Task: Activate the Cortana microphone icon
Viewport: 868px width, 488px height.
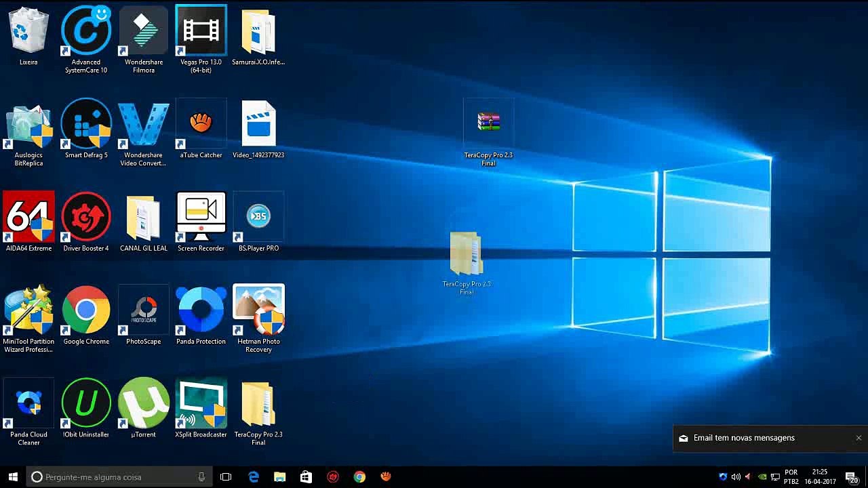Action: 201,477
